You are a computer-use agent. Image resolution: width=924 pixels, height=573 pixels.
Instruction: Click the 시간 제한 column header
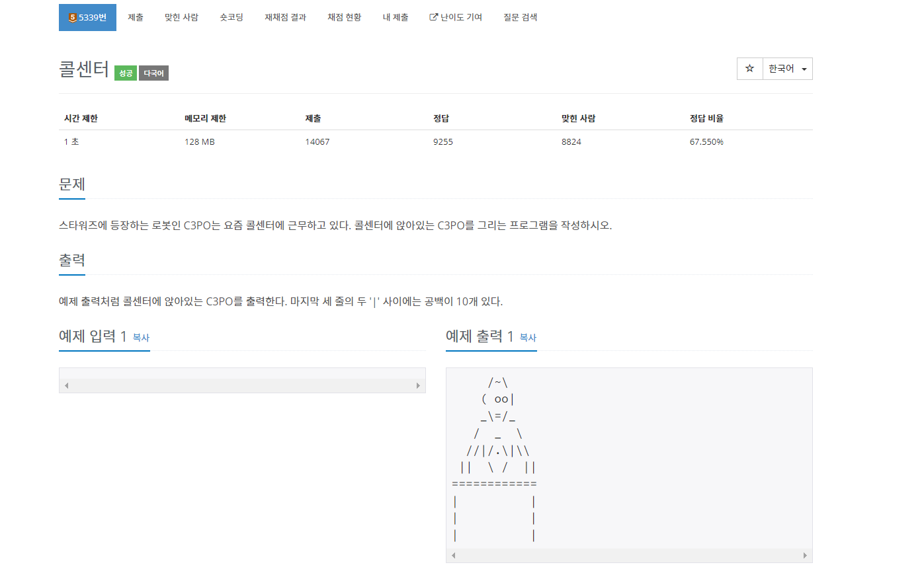tap(81, 118)
